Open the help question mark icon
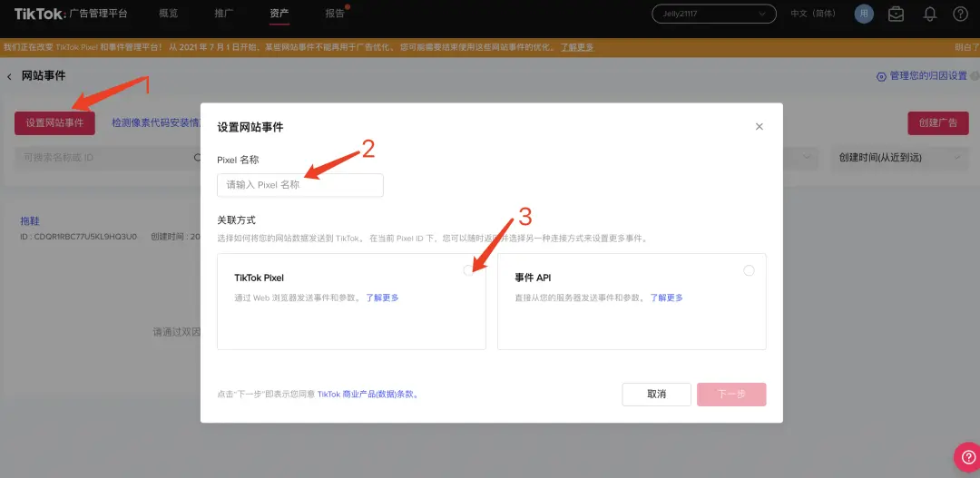The width and height of the screenshot is (980, 478). pyautogui.click(x=960, y=14)
